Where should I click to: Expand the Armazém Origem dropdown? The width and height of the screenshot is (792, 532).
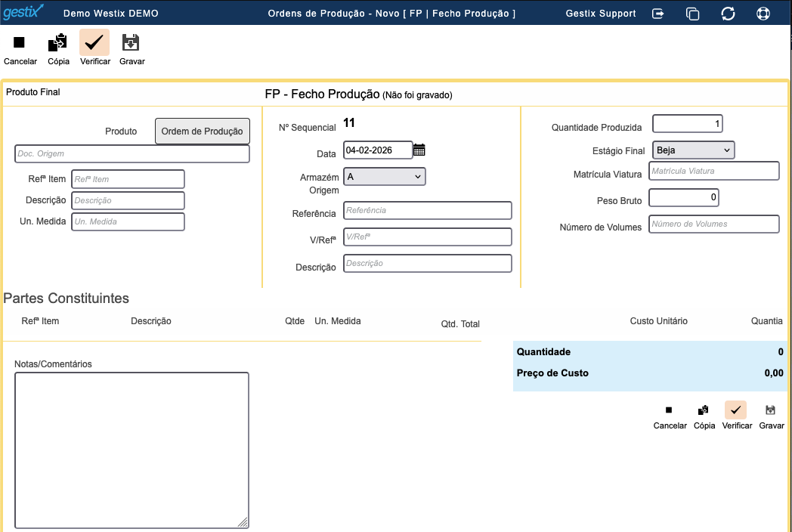point(384,177)
